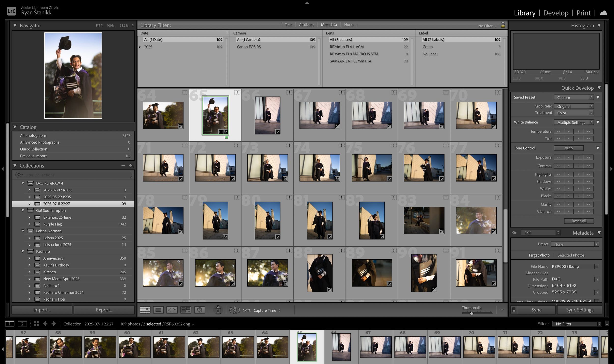Collapse the Go! Southampton collection
The width and height of the screenshot is (614, 364).
tap(23, 210)
